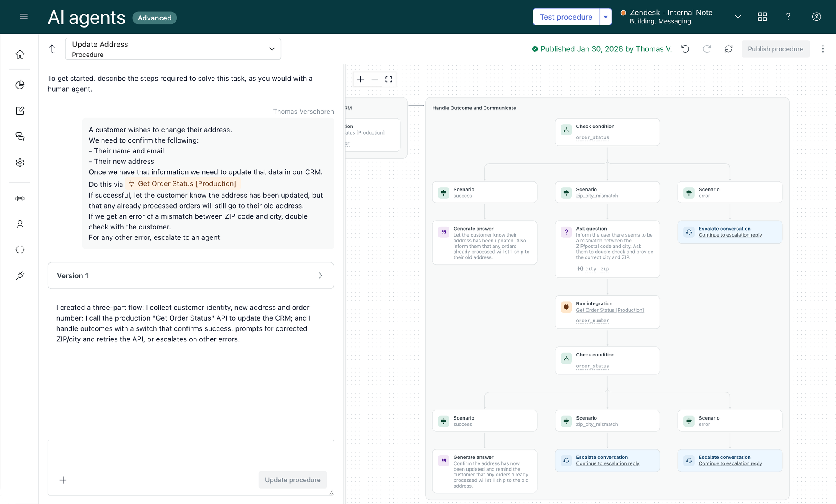Image resolution: width=836 pixels, height=504 pixels.
Task: Click the undo arrow icon
Action: click(685, 49)
